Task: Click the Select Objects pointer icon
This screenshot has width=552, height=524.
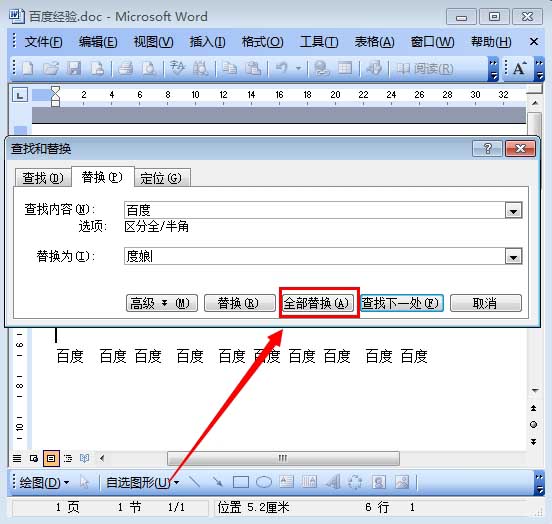Action: click(x=84, y=482)
